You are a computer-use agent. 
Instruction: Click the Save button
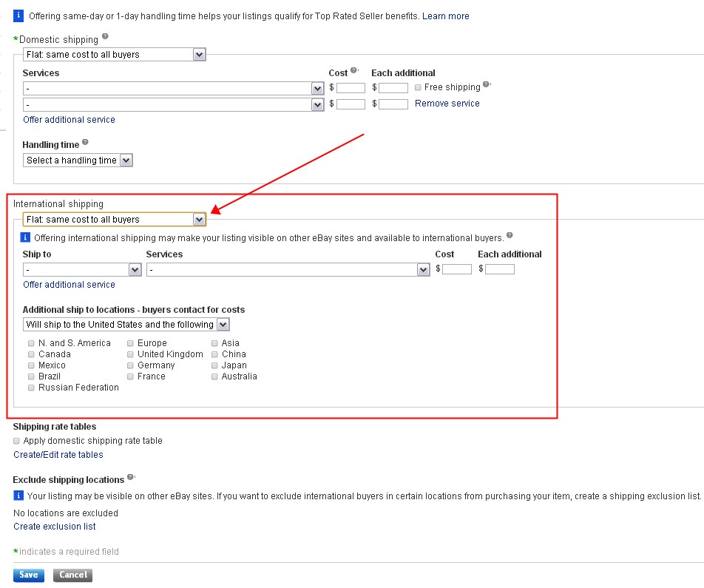pyautogui.click(x=29, y=575)
